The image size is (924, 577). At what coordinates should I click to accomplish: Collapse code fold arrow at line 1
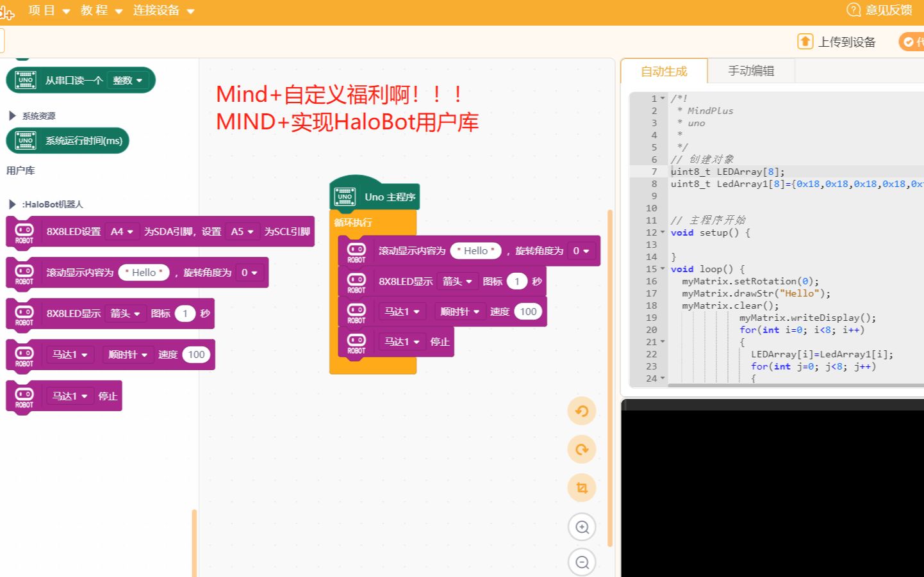pos(663,99)
